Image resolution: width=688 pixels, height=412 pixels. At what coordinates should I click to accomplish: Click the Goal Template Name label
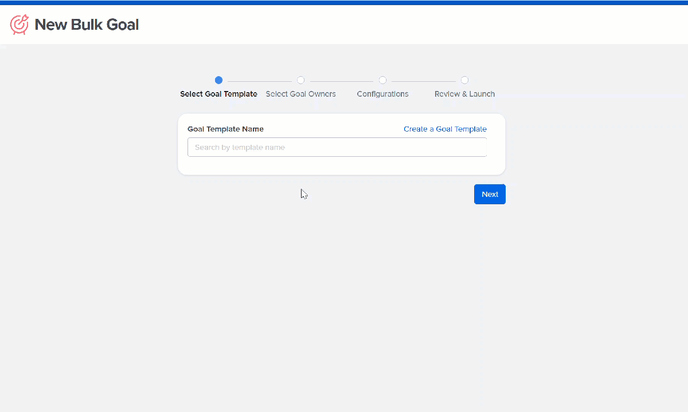click(226, 129)
